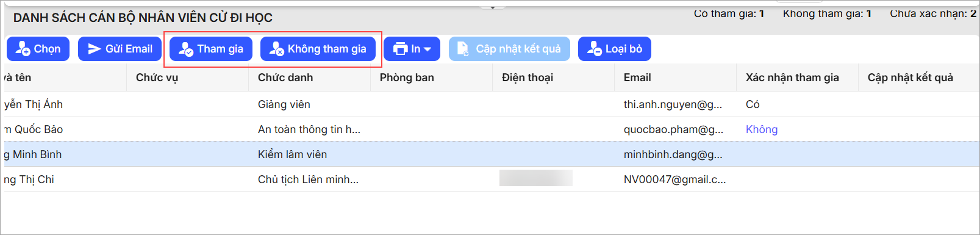Click the person-check icon on Tham gia
The width and height of the screenshot is (980, 235).
[x=186, y=49]
